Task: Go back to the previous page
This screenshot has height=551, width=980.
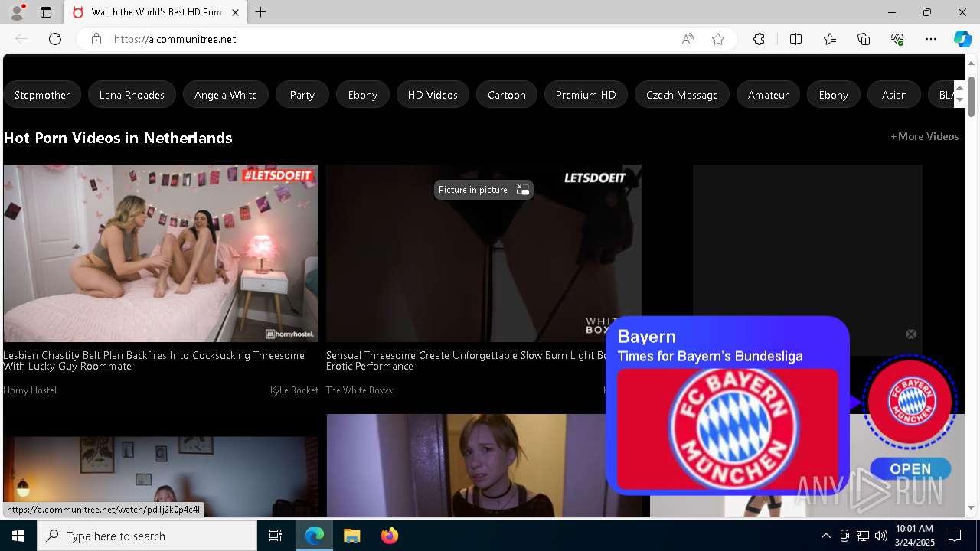Action: tap(21, 39)
